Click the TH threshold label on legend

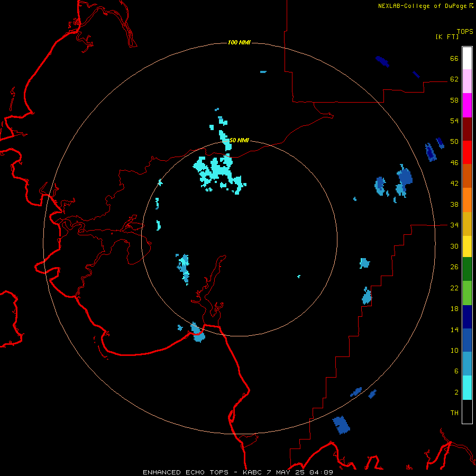point(454,413)
